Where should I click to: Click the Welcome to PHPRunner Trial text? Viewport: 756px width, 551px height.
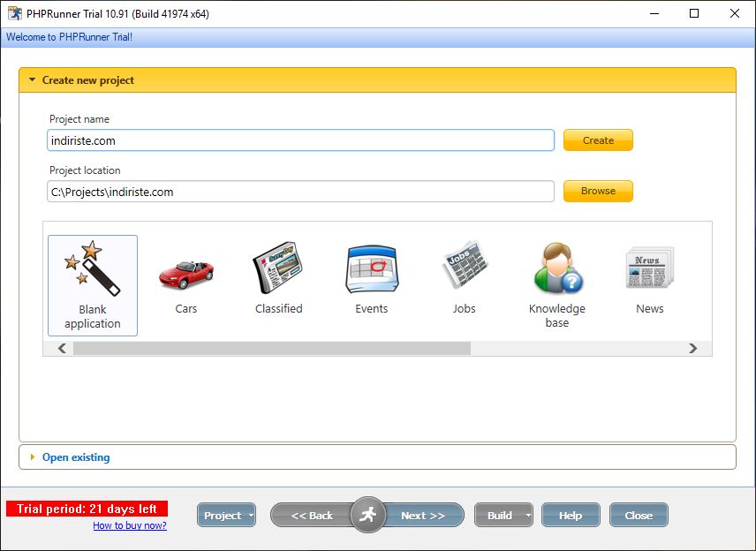coord(70,37)
